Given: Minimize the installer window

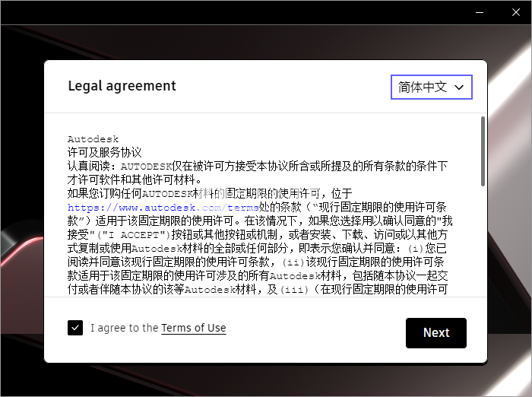Looking at the screenshot, I should click(480, 13).
